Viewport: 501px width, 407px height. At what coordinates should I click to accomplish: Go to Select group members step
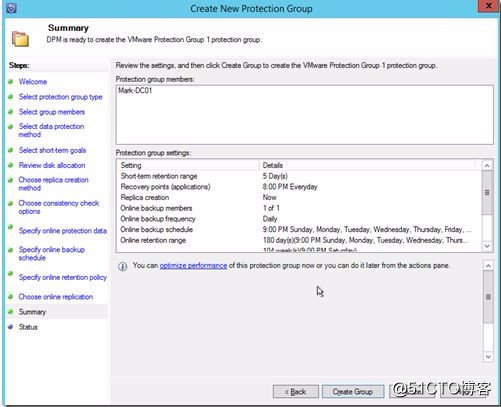[52, 112]
